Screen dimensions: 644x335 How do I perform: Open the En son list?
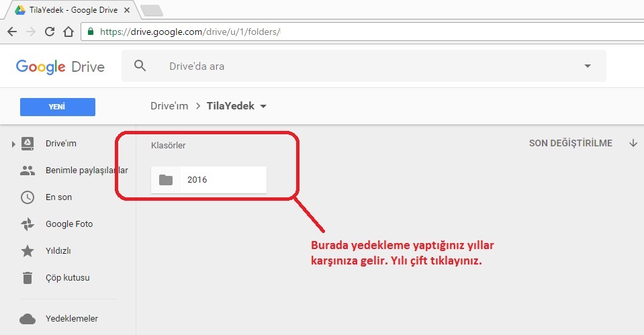pos(58,197)
